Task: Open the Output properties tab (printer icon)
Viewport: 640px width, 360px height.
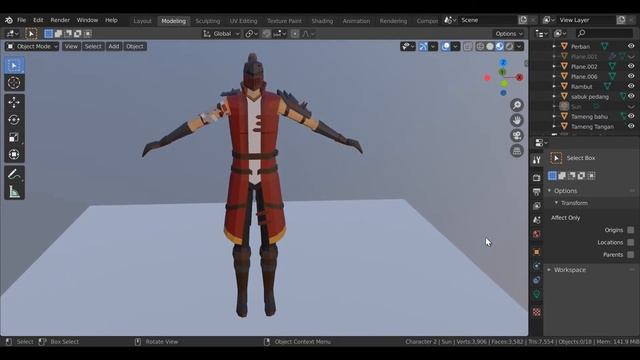Action: tap(537, 191)
